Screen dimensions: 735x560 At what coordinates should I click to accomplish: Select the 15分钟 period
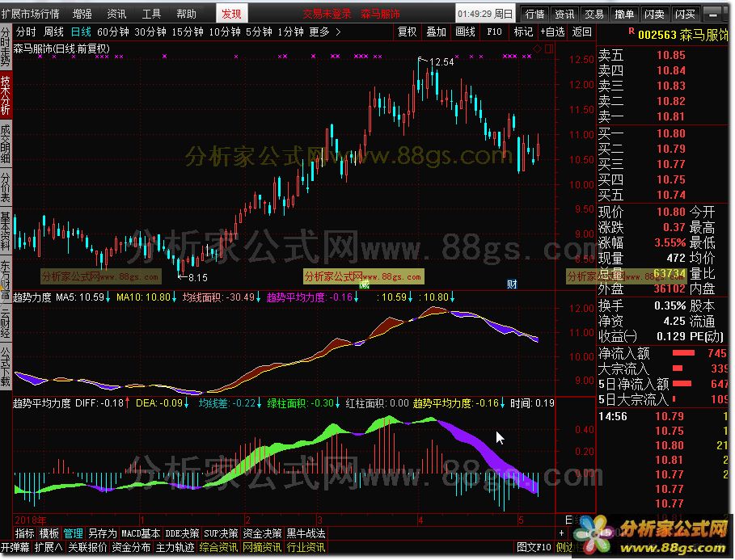188,32
